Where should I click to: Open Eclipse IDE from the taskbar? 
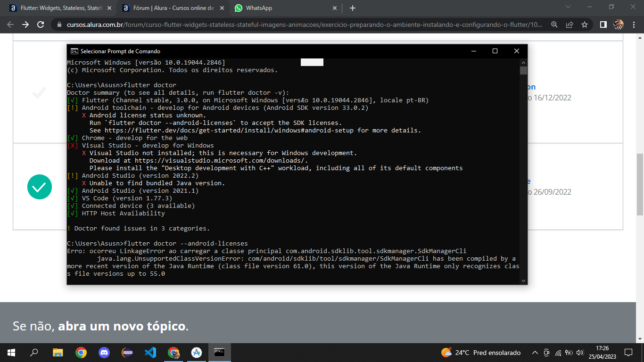pyautogui.click(x=127, y=353)
